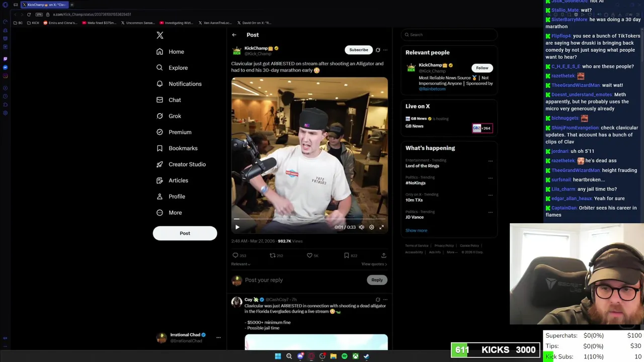644x362 pixels.
Task: Subscribe to KickChamp
Action: coord(359,50)
